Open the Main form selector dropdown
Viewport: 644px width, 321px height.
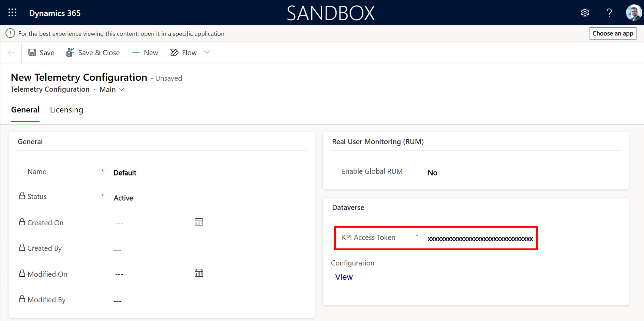(112, 90)
